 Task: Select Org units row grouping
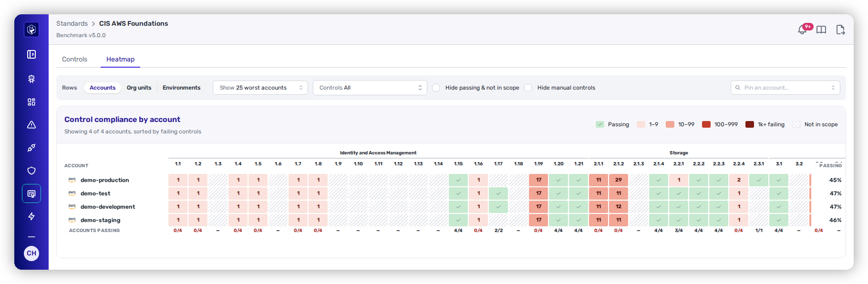(x=139, y=88)
